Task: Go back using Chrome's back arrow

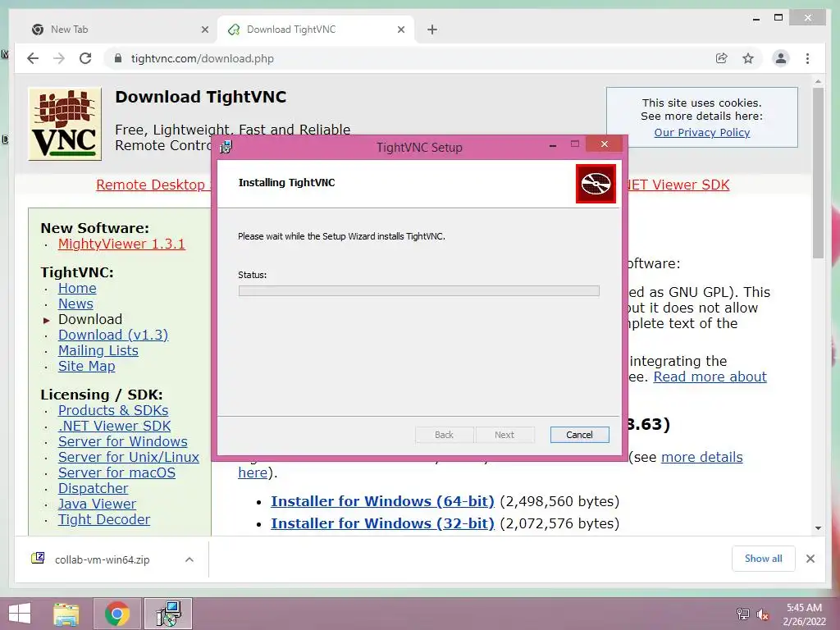Action: click(33, 58)
